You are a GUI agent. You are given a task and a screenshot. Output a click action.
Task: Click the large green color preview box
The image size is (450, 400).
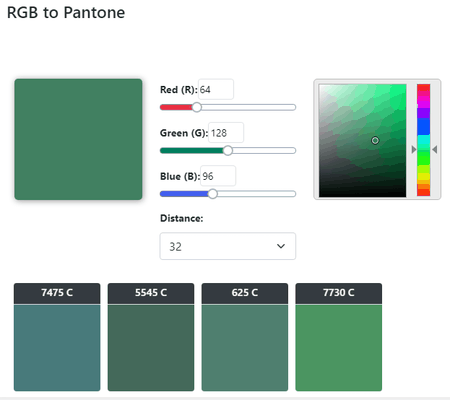[78, 139]
